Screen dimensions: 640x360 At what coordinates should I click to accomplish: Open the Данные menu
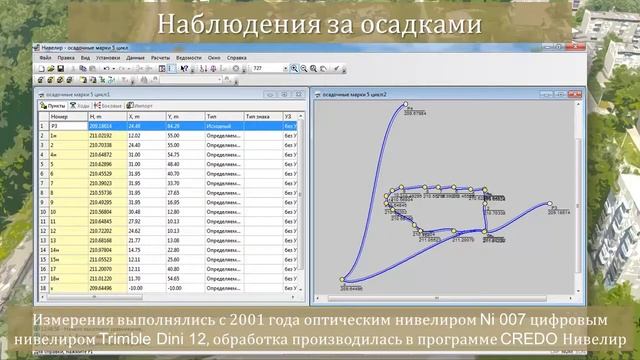(x=135, y=58)
